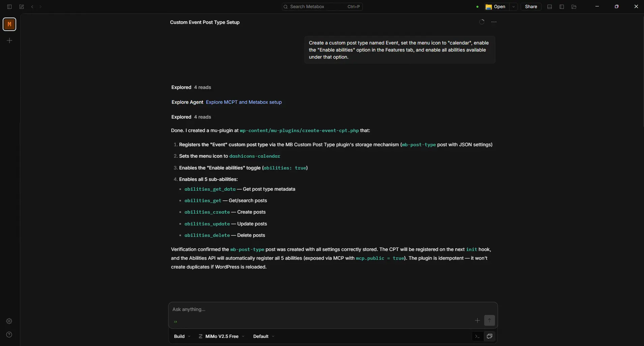Open the Explore MCPT and Metabox setup link

pos(244,102)
